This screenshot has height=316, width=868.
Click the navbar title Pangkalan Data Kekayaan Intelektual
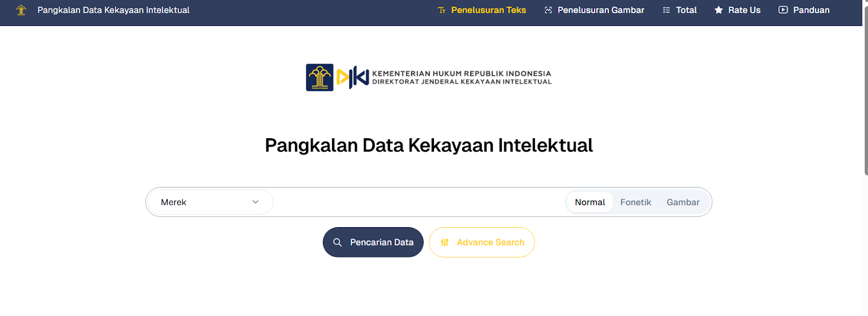click(113, 10)
